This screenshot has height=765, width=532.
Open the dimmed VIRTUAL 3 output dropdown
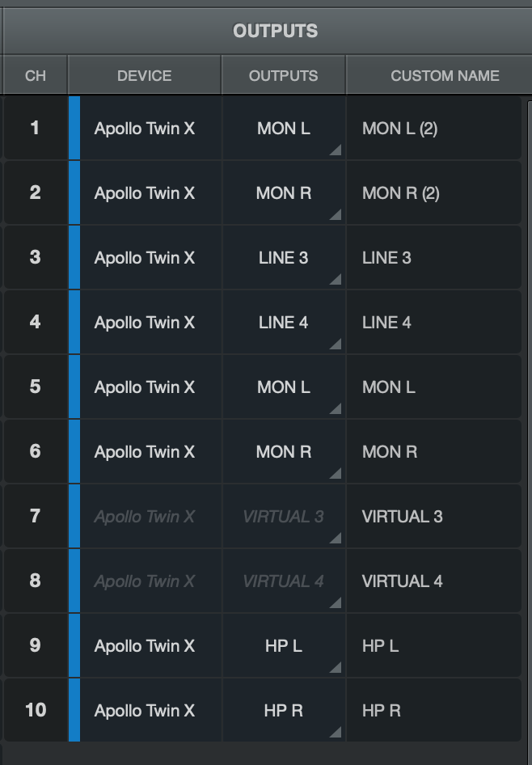click(x=284, y=517)
